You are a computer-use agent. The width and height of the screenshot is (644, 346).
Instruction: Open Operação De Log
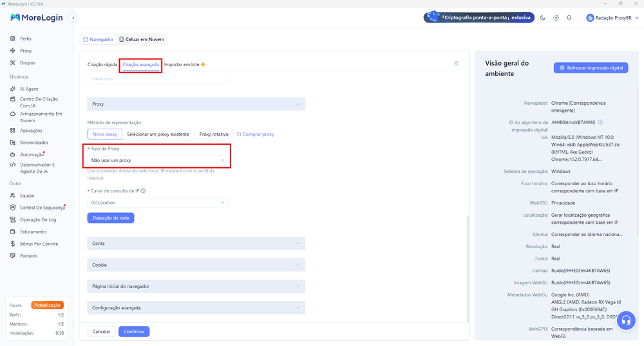pos(38,220)
